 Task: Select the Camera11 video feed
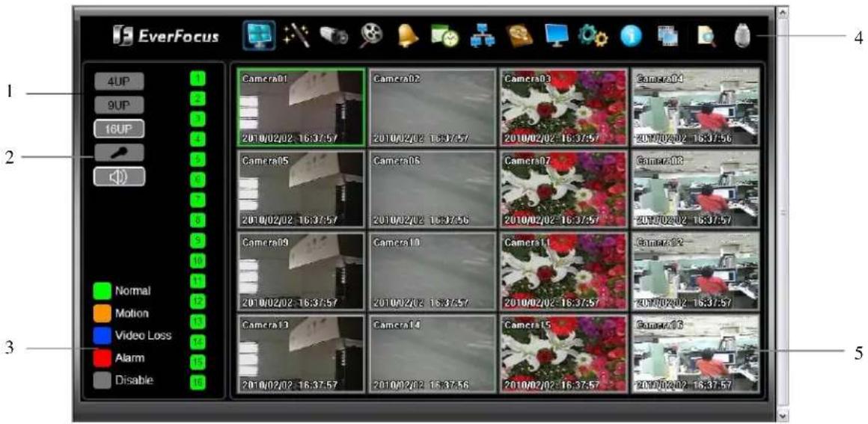point(563,271)
